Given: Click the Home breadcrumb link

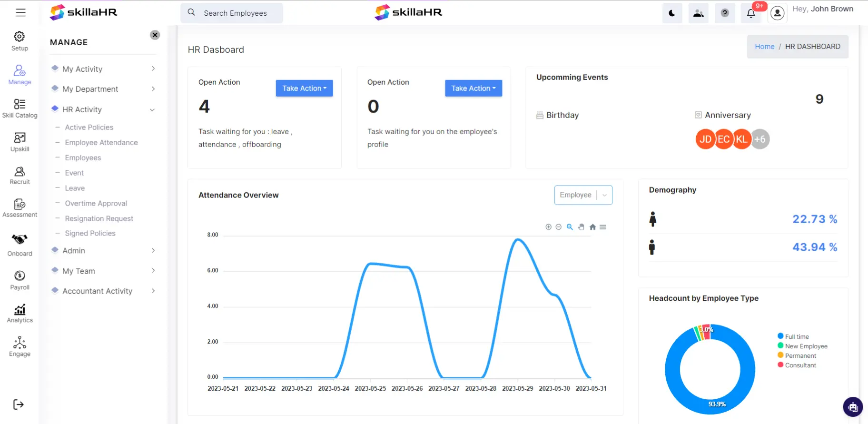Looking at the screenshot, I should [764, 47].
